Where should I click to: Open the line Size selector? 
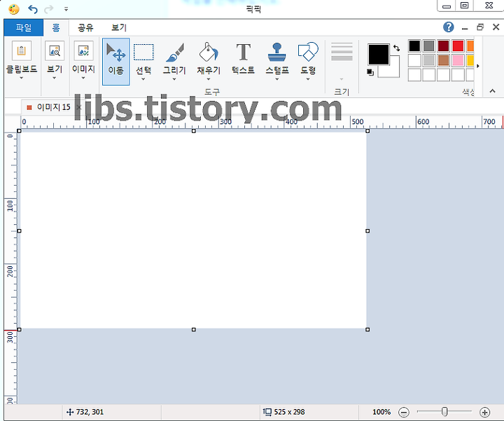[x=342, y=61]
